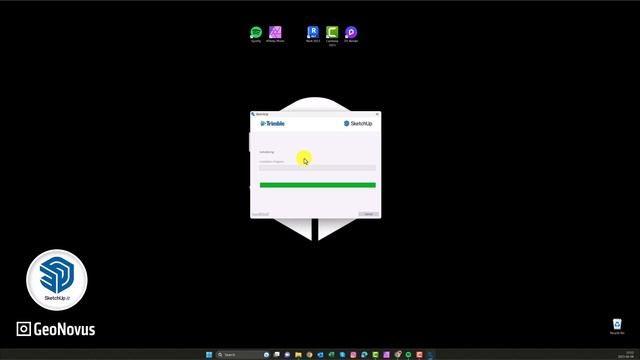Click the empty grey installation progress bar
The image size is (640, 360).
coord(318,168)
